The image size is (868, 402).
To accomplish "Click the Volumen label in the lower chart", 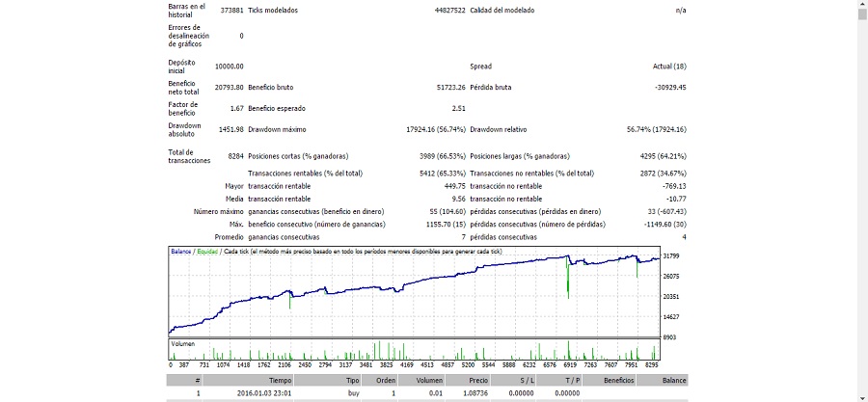I will click(183, 343).
